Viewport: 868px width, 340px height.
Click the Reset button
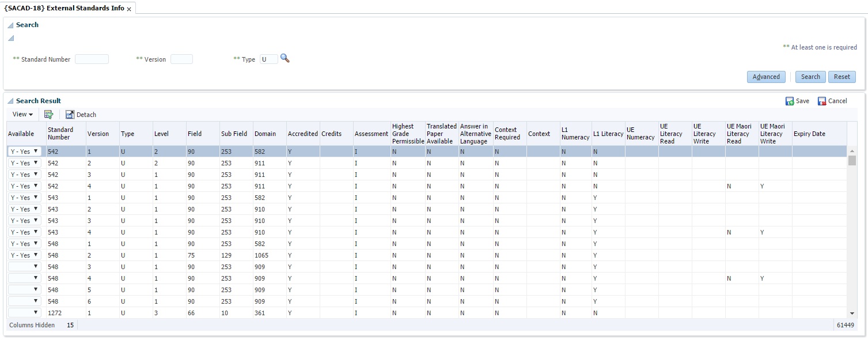click(x=842, y=77)
